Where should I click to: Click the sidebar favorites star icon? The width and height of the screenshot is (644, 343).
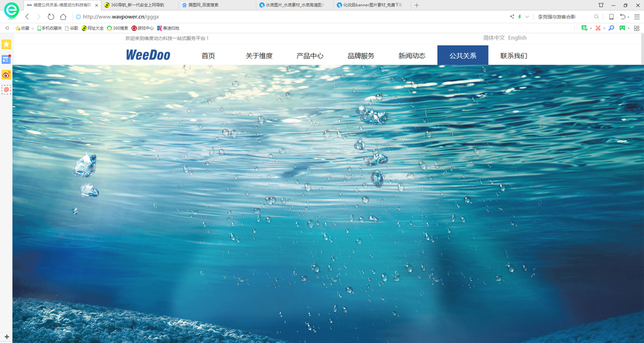(x=6, y=44)
